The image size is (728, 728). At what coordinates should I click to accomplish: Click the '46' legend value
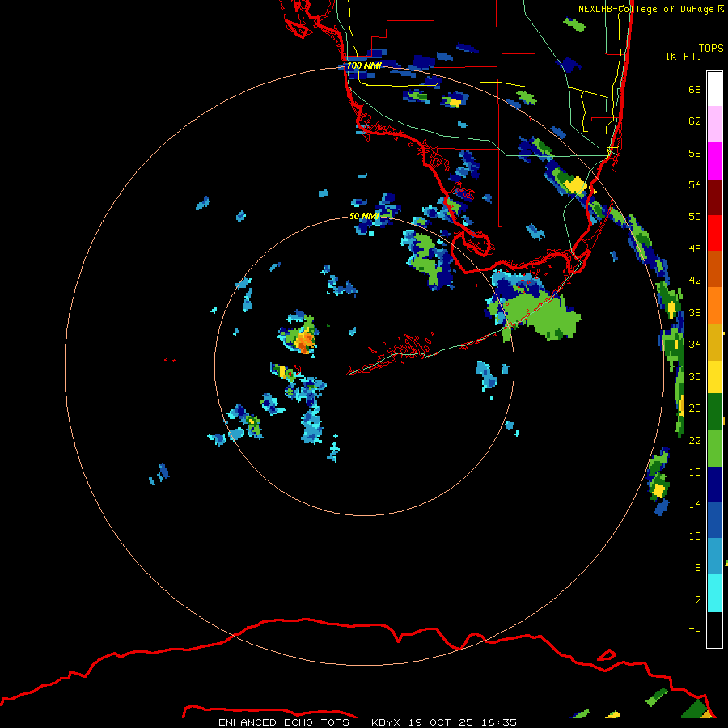click(695, 249)
